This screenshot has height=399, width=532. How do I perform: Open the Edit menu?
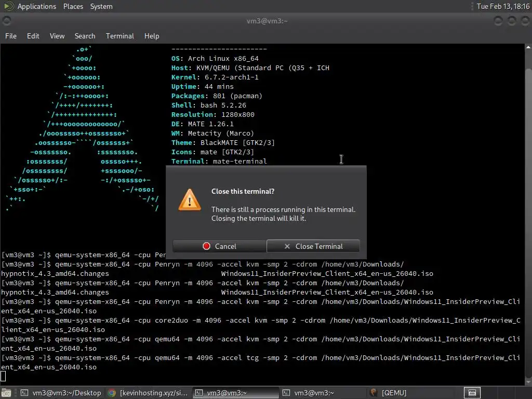33,36
